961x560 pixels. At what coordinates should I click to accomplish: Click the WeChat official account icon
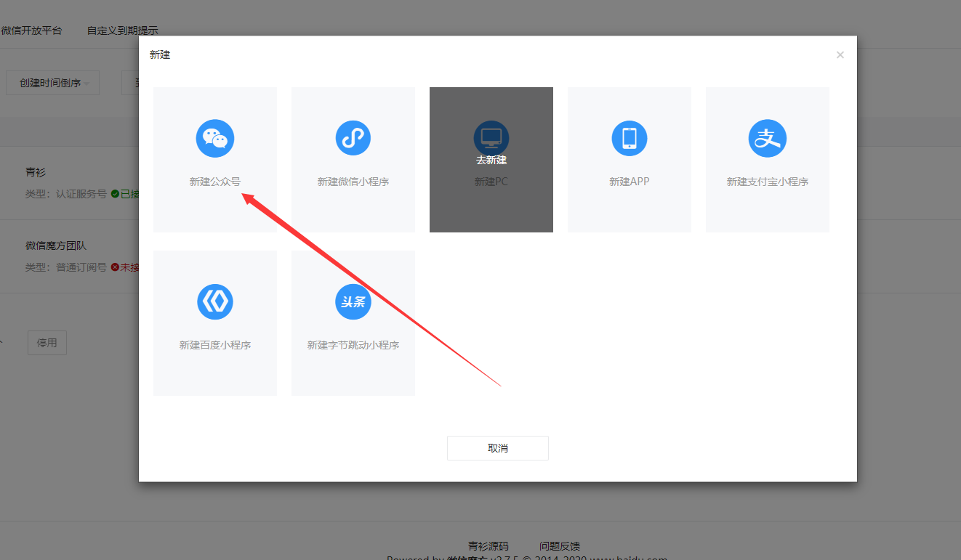click(215, 138)
